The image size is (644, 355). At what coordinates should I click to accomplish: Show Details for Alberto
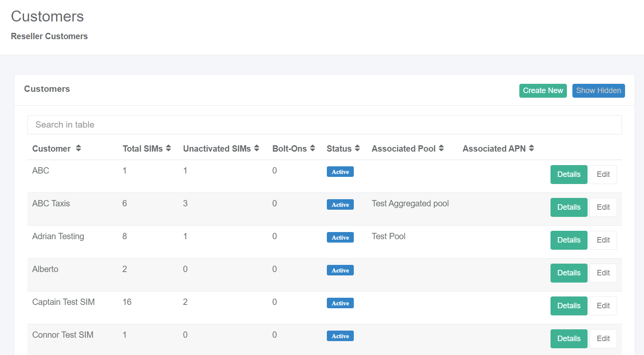pyautogui.click(x=569, y=273)
